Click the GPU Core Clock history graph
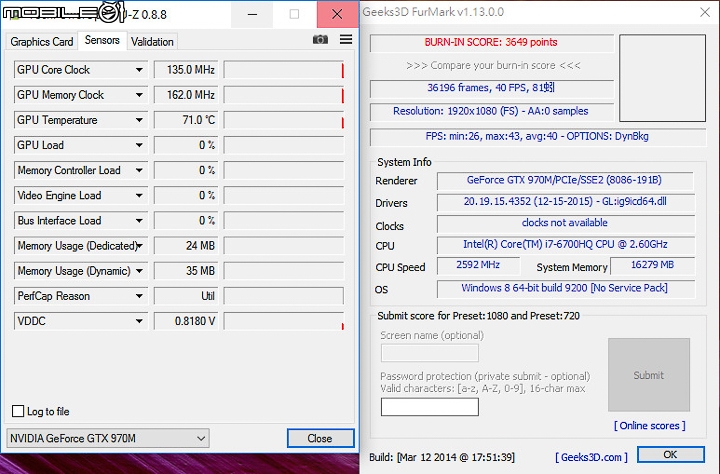Screen dimensions: 720x474 (x=284, y=70)
